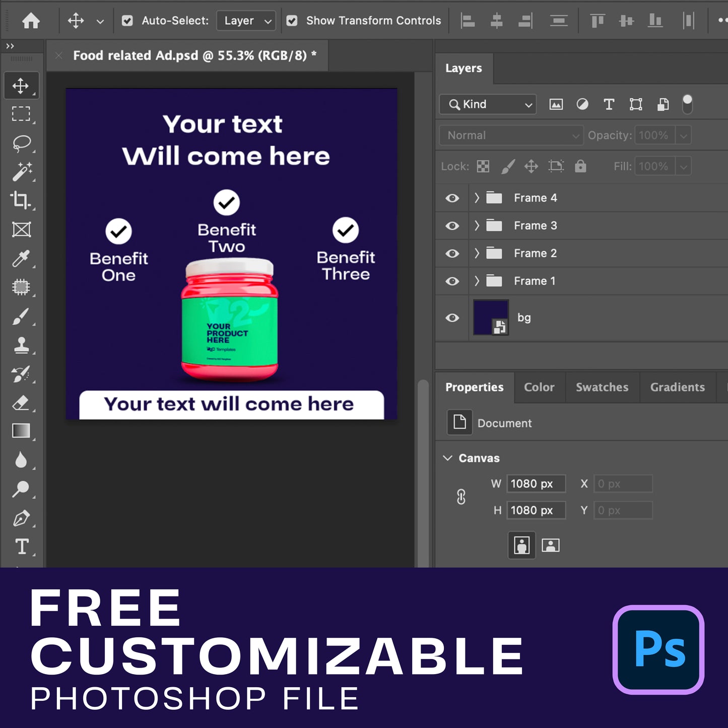Open the Auto-Select Layer dropdown
Screen dimensions: 728x728
tap(246, 21)
